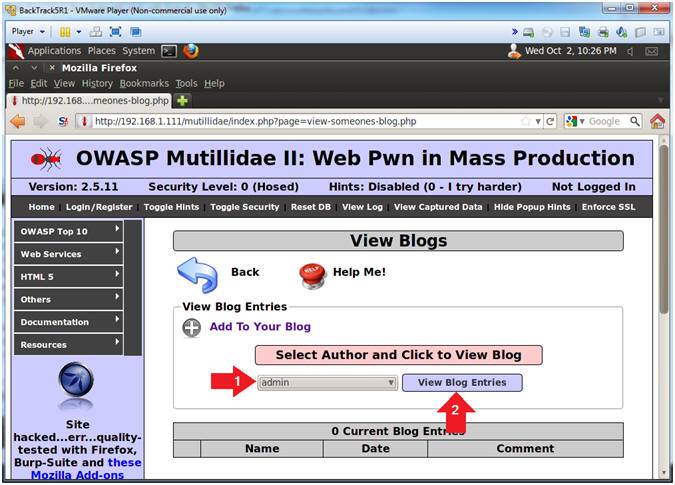Launch Firefox from the top panel icon
Image resolution: width=675 pixels, height=485 pixels.
click(191, 51)
